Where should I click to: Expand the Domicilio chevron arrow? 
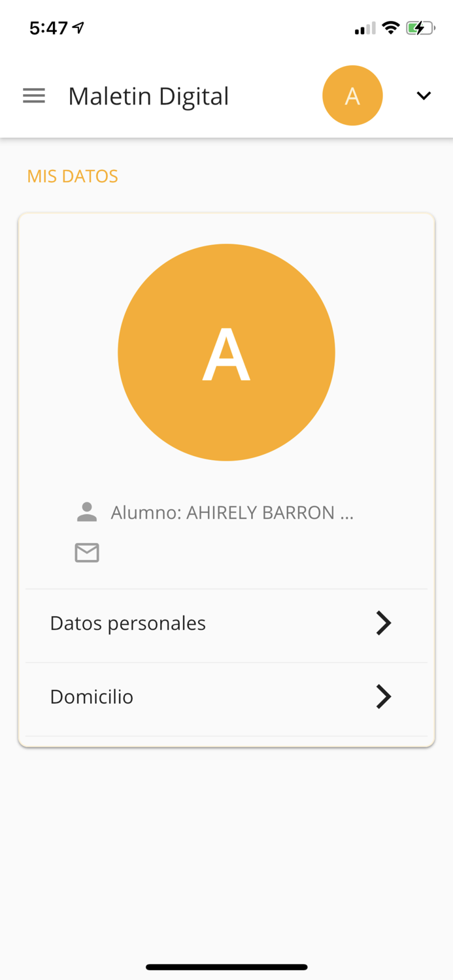pos(384,697)
